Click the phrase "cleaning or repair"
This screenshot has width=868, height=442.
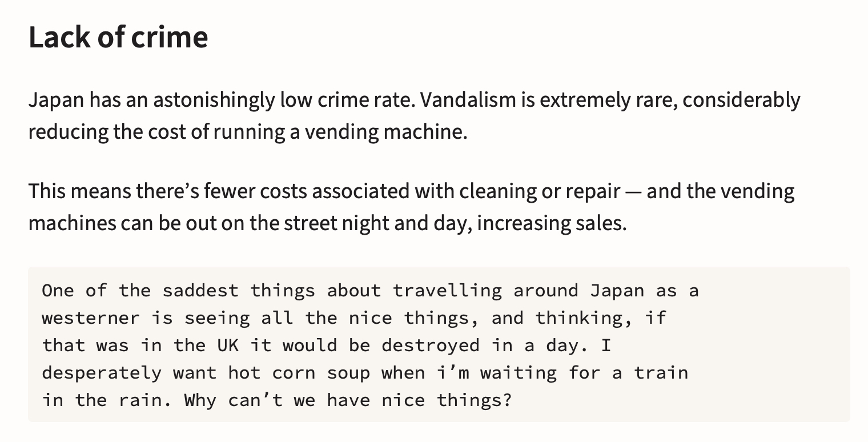click(x=535, y=191)
